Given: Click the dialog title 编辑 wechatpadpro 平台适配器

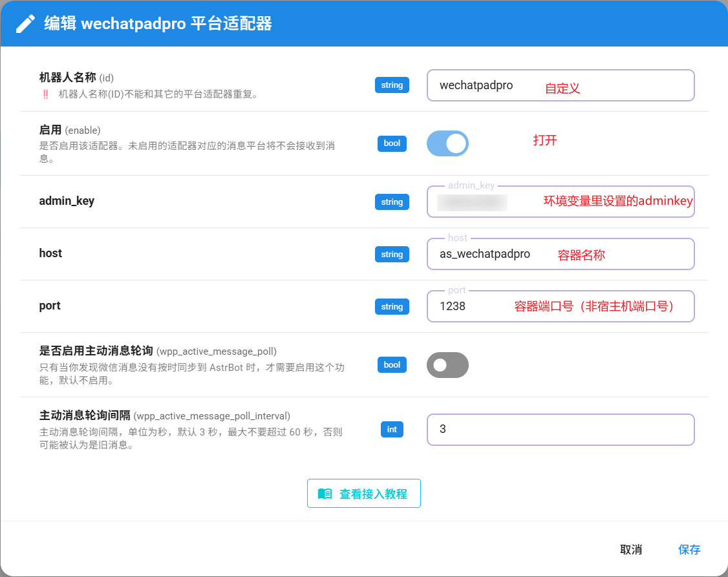Looking at the screenshot, I should [x=158, y=24].
